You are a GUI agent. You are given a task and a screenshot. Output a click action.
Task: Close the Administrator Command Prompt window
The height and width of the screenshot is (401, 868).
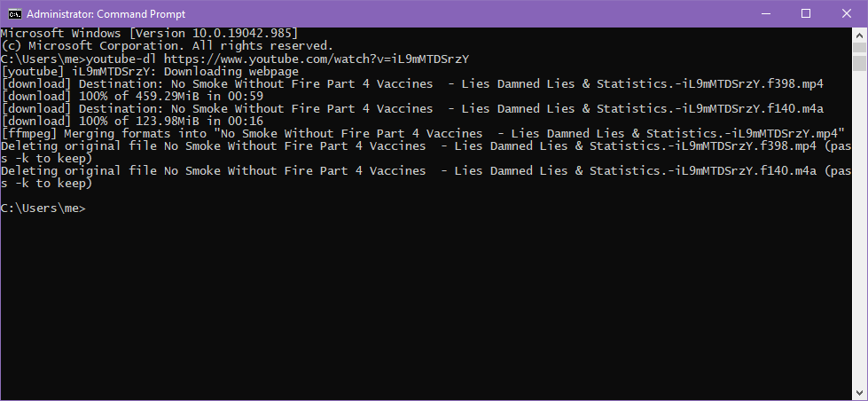pos(847,14)
